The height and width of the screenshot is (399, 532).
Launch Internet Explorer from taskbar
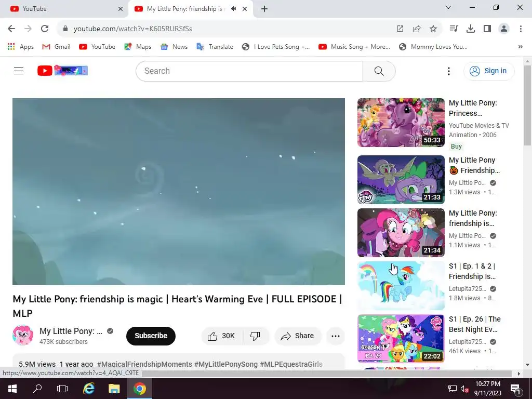pyautogui.click(x=88, y=389)
